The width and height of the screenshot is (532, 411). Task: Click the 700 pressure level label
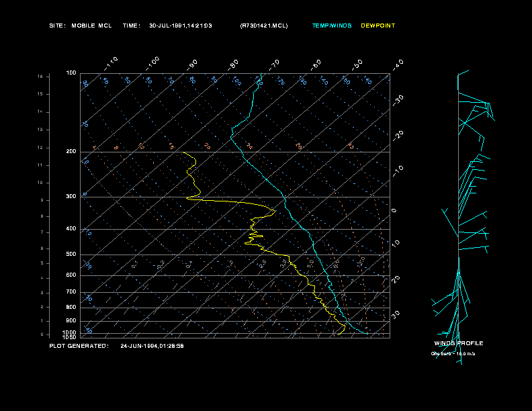[71, 292]
